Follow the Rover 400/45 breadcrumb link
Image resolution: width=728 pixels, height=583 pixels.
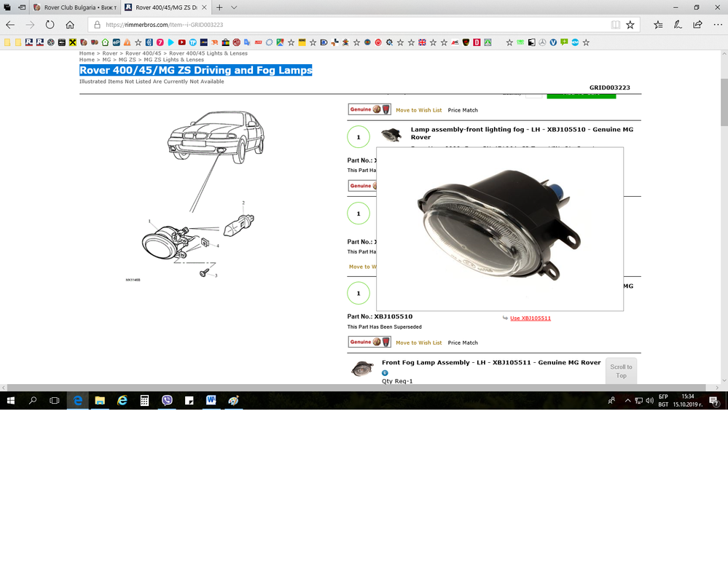pyautogui.click(x=143, y=53)
